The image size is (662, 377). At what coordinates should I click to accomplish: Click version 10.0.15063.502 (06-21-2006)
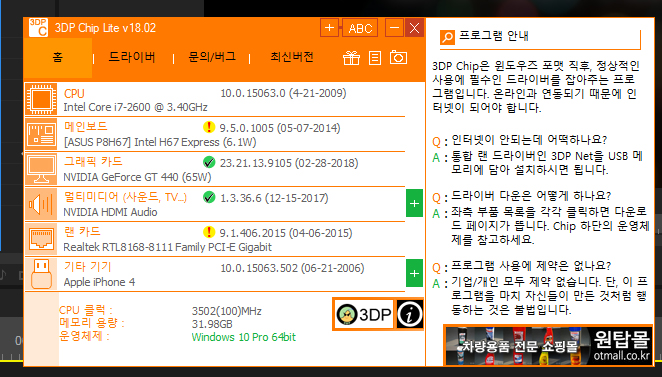pos(292,268)
